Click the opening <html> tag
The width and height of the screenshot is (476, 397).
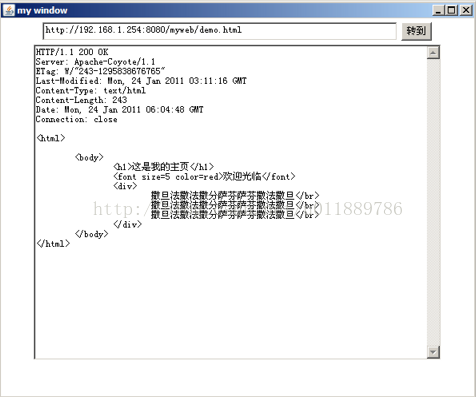pos(51,138)
